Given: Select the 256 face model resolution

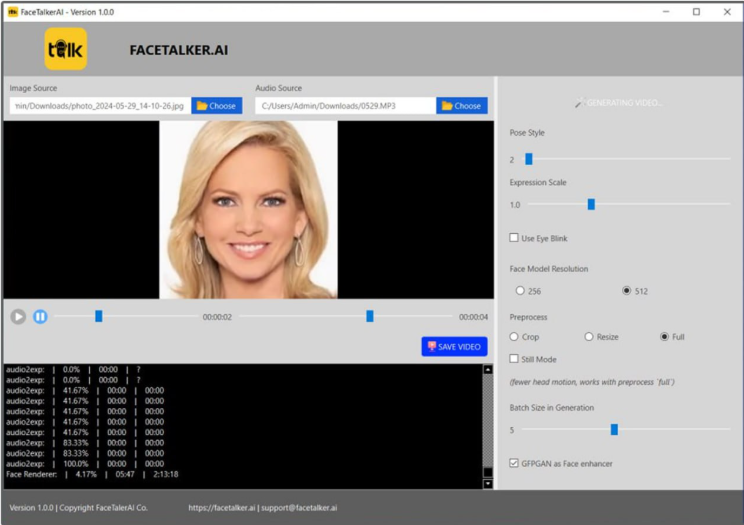Looking at the screenshot, I should coord(520,291).
